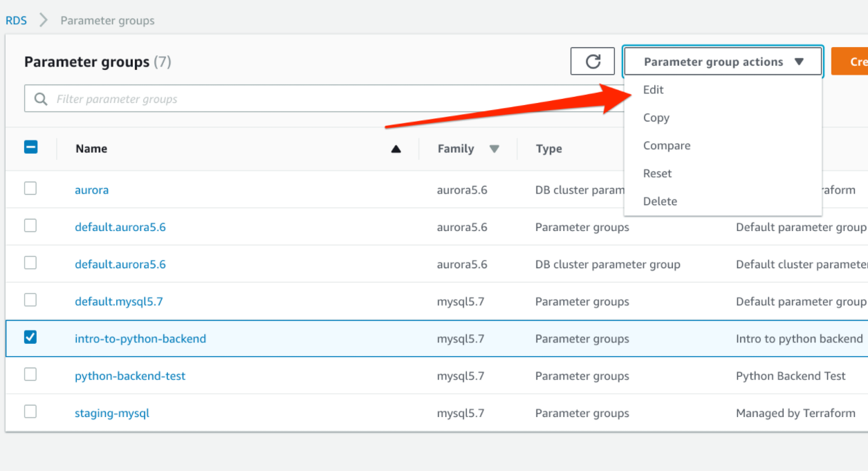
Task: Check the default.aurora5.6 DB cluster row checkbox
Action: coord(30,263)
